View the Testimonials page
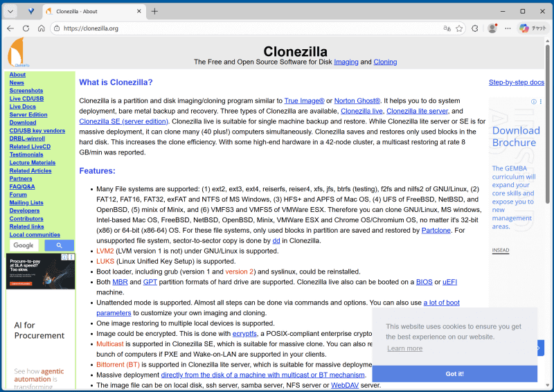This screenshot has width=554, height=392. tap(26, 154)
